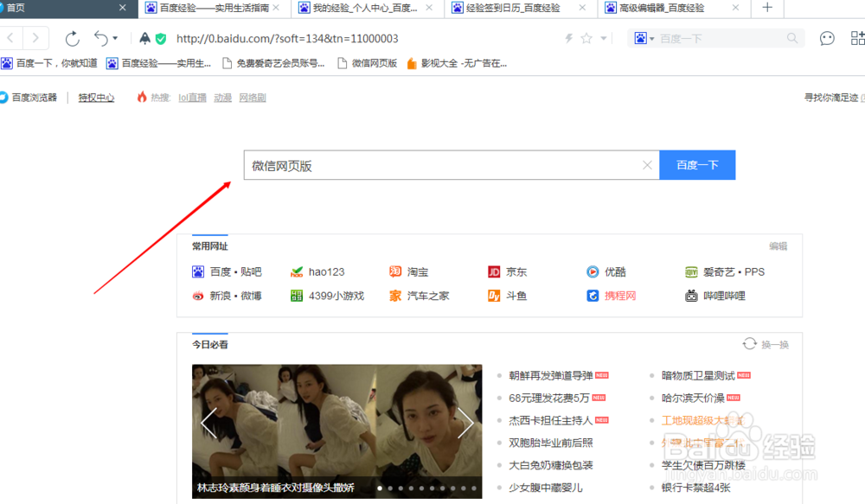Open 优酷 shortcut
The image size is (865, 504).
tap(605, 271)
